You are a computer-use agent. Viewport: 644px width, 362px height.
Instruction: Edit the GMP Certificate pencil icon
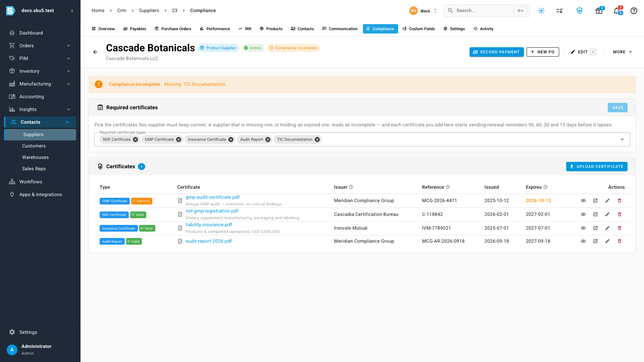point(607,201)
